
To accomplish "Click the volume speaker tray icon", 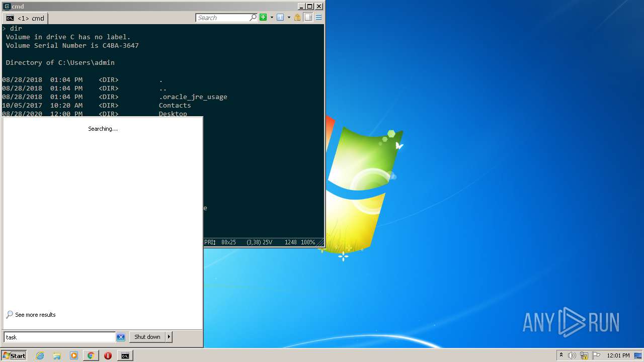I will (572, 355).
